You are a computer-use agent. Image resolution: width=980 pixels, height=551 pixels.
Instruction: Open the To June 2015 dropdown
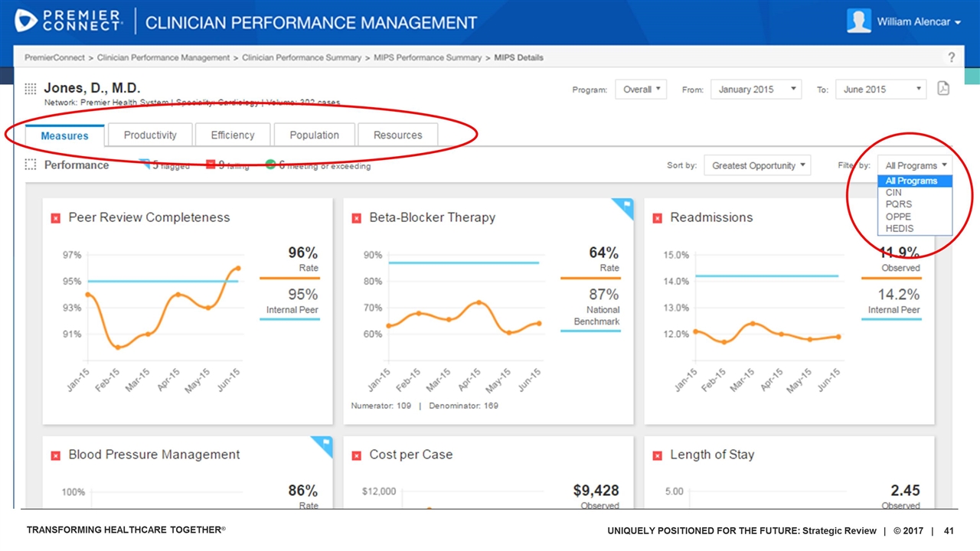(880, 90)
